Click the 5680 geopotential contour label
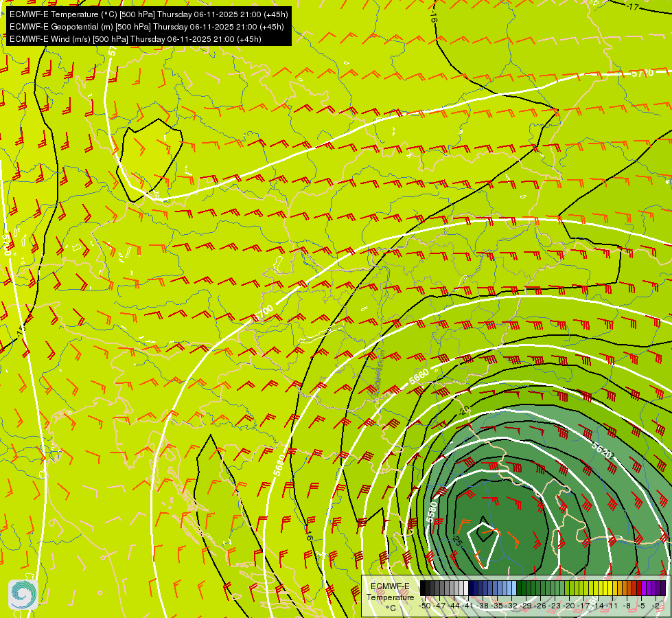The height and width of the screenshot is (618, 672). pyautogui.click(x=279, y=465)
